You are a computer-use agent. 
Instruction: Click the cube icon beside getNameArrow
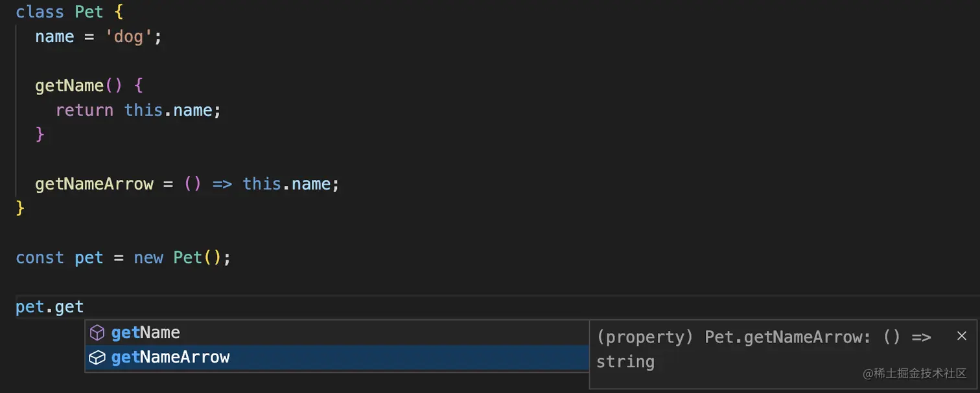click(97, 357)
